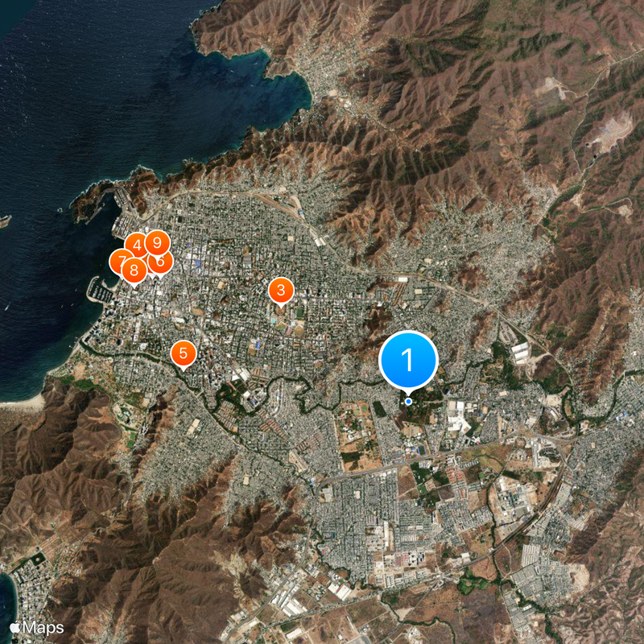This screenshot has height=644, width=644.
Task: Click the topmost pin of the cluster
Action: click(x=157, y=242)
